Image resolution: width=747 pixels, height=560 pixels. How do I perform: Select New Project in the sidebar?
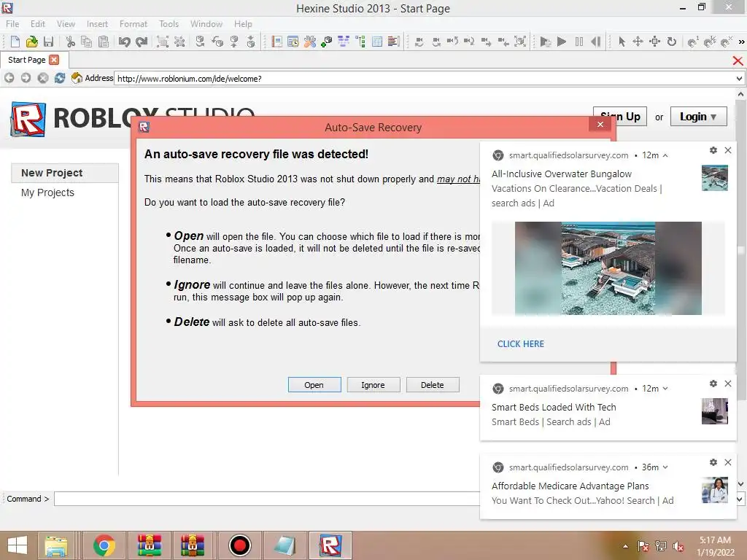pos(65,173)
